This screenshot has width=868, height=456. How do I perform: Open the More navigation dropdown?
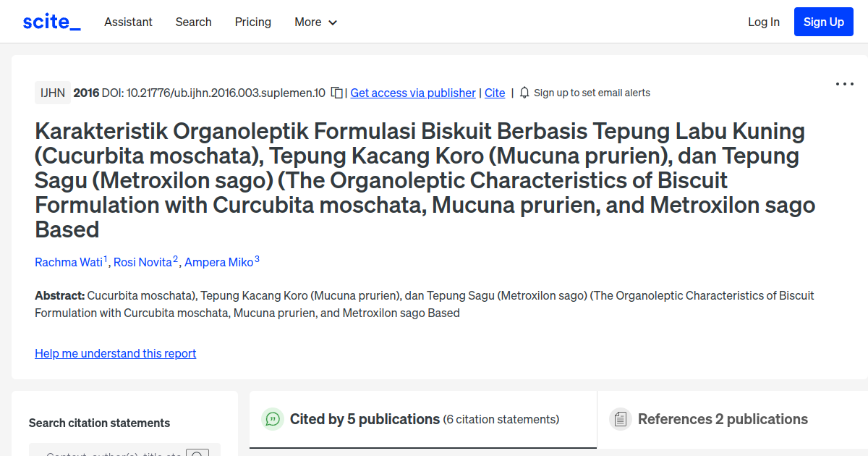click(315, 22)
